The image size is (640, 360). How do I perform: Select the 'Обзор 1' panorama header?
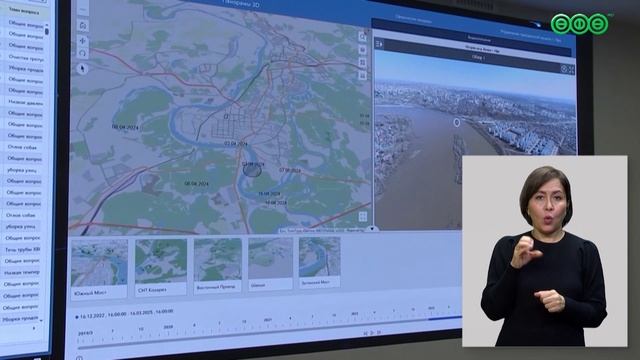pyautogui.click(x=479, y=58)
